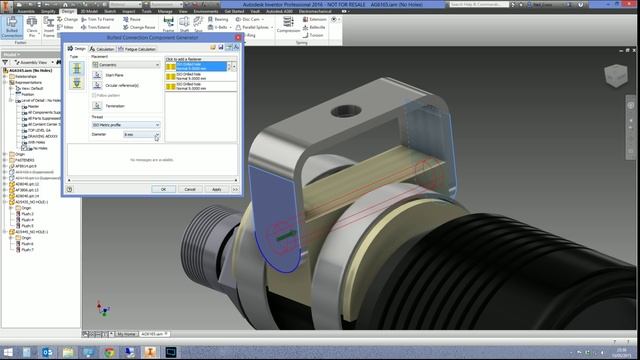Open the 3D Model ribbon tab
Screen dimensions: 640x360
point(89,11)
